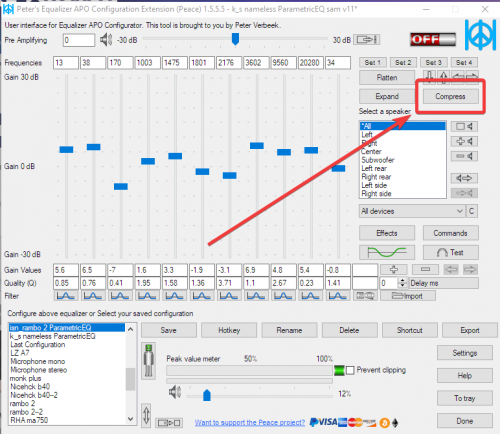The width and height of the screenshot is (500, 434).
Task: Click the 9560 frequency field
Action: pos(283,63)
